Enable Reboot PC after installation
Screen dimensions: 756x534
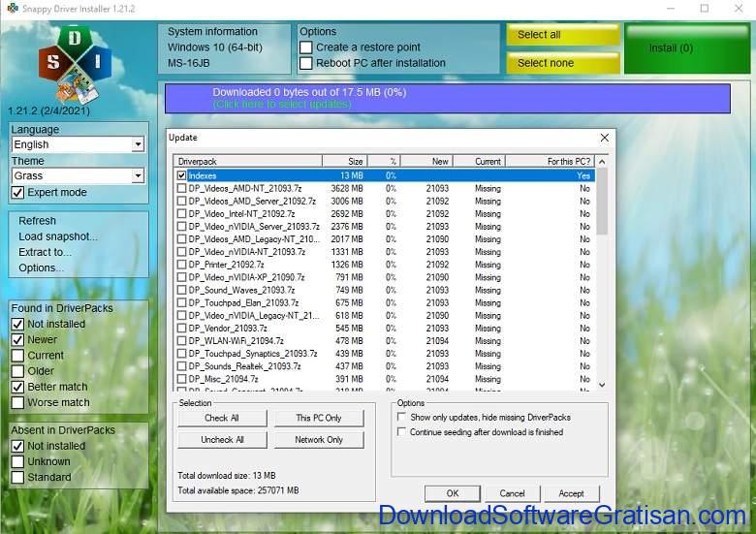[x=305, y=63]
